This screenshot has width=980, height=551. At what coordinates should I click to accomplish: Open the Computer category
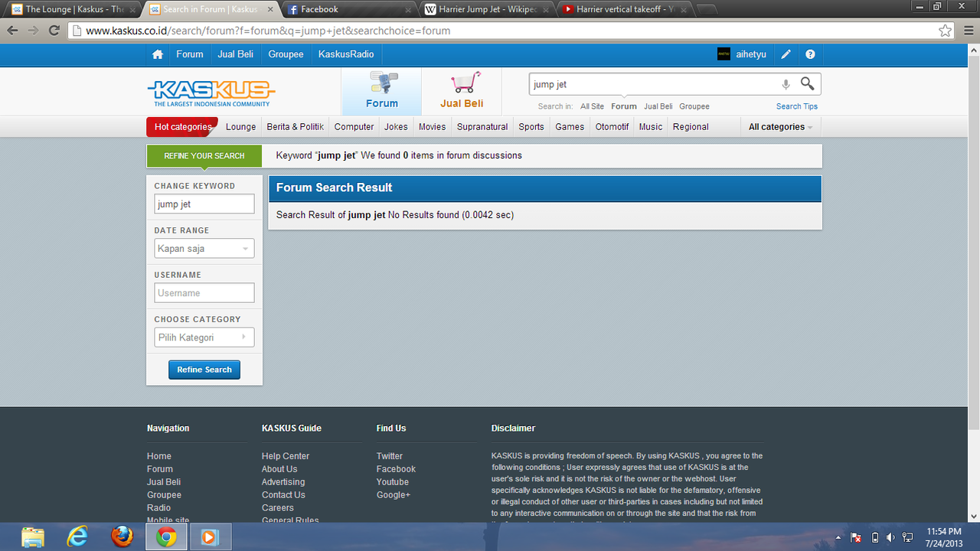coord(354,127)
